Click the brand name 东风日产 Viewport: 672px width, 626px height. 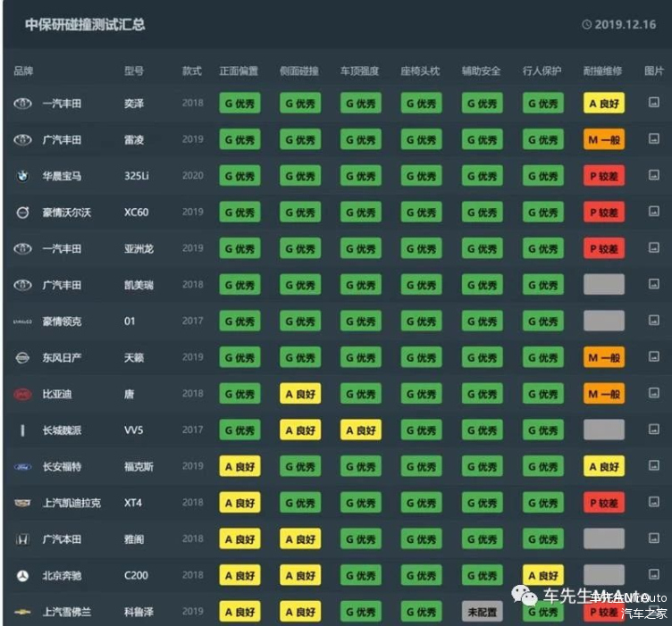point(63,357)
